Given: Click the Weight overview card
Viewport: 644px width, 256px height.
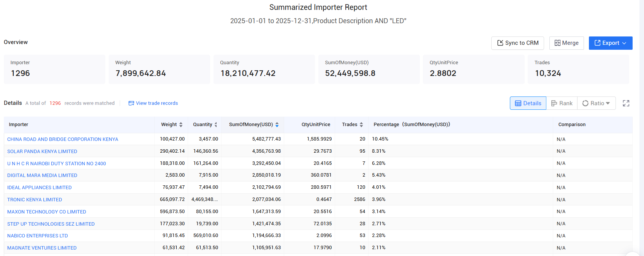Looking at the screenshot, I should coord(159,69).
